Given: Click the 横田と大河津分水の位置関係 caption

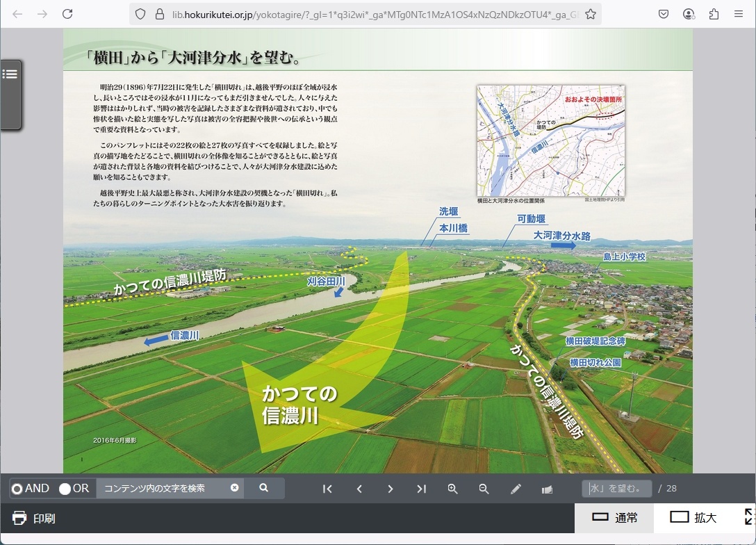Looking at the screenshot, I should [511, 200].
